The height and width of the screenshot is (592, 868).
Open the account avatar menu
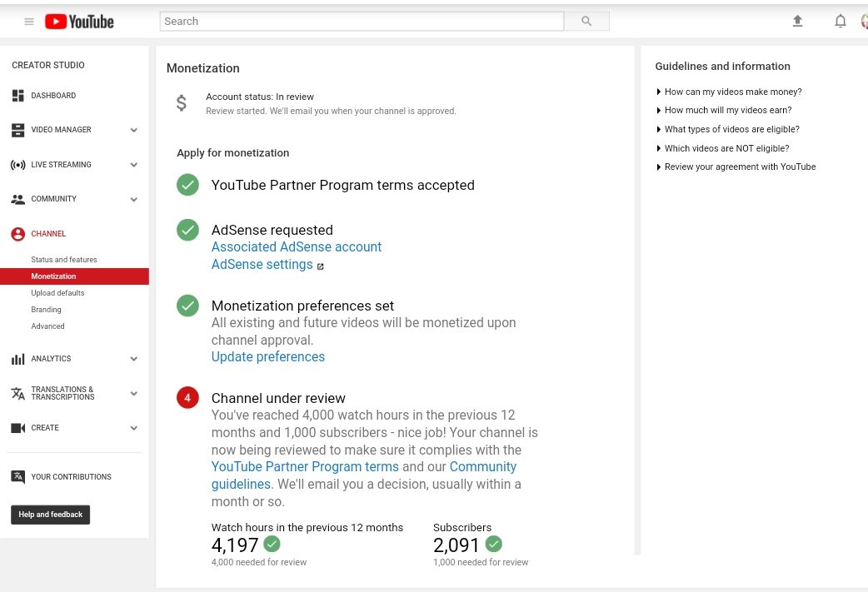point(865,21)
